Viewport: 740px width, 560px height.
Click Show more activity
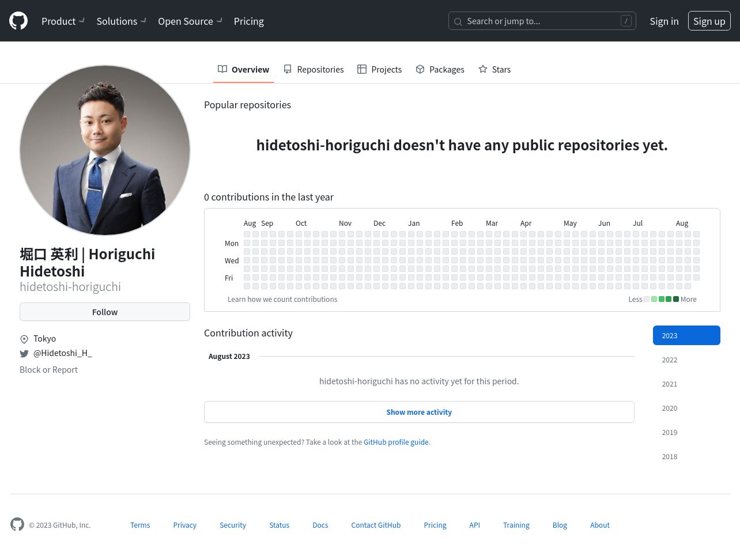click(419, 412)
